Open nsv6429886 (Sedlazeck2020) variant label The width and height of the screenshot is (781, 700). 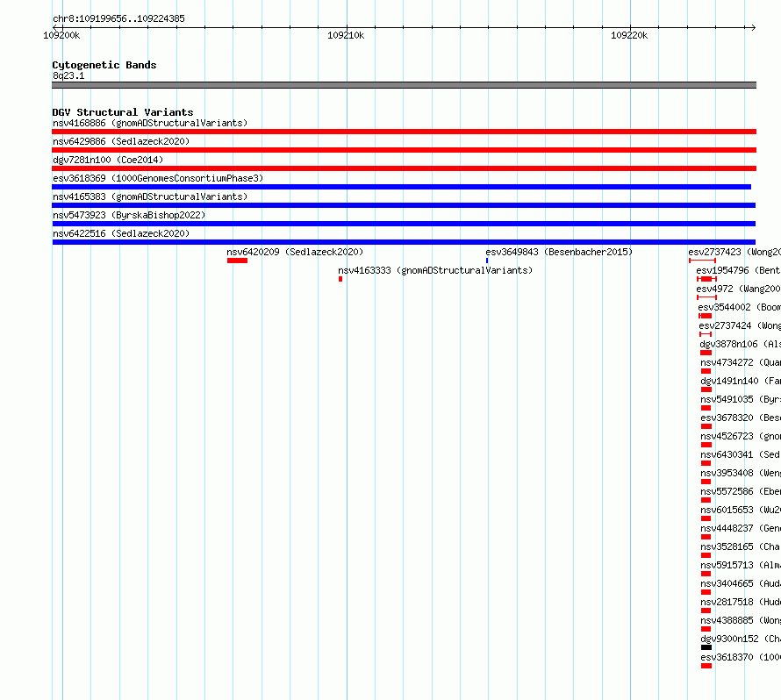click(121, 141)
